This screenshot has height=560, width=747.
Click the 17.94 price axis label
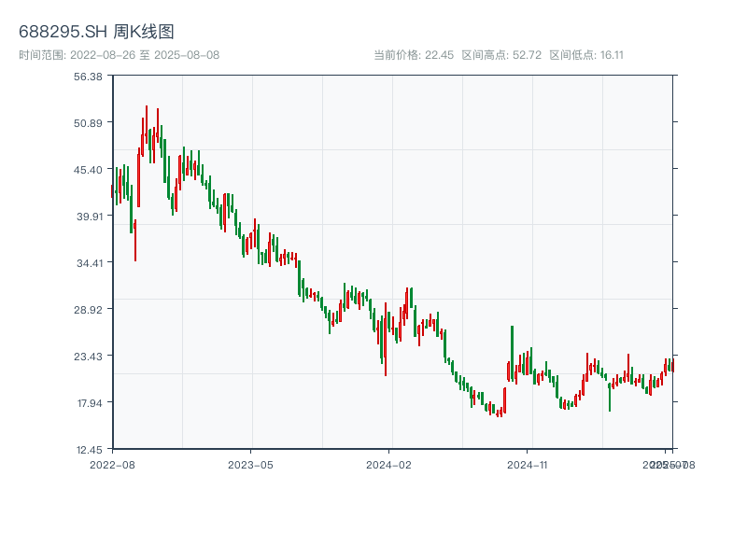coord(88,403)
